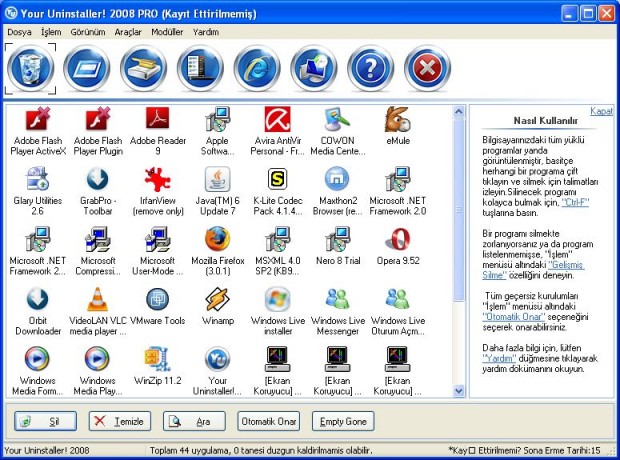
Task: Open the Dosya menu
Action: (19, 32)
